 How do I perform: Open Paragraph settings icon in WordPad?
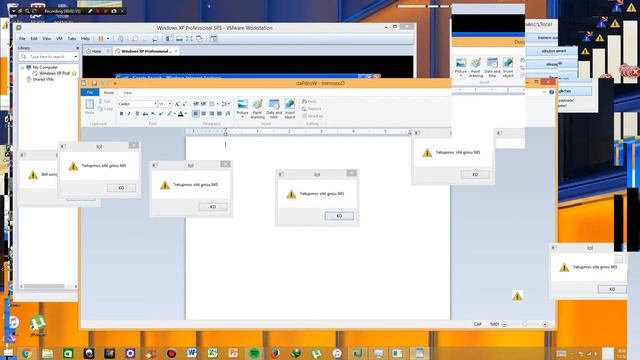pos(228,113)
